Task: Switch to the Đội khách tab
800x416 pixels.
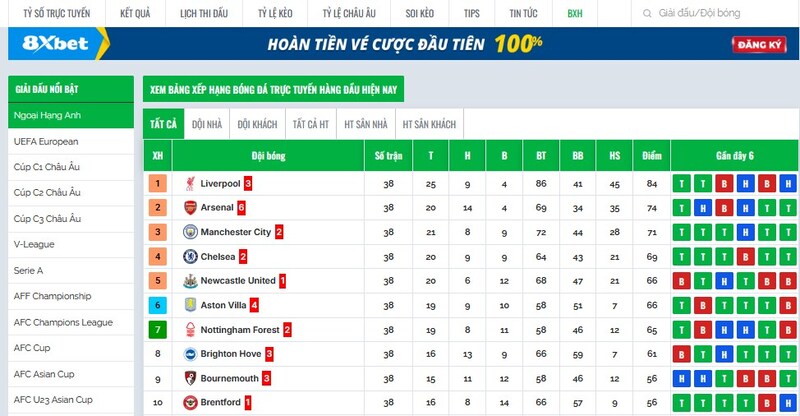Action: 257,124
